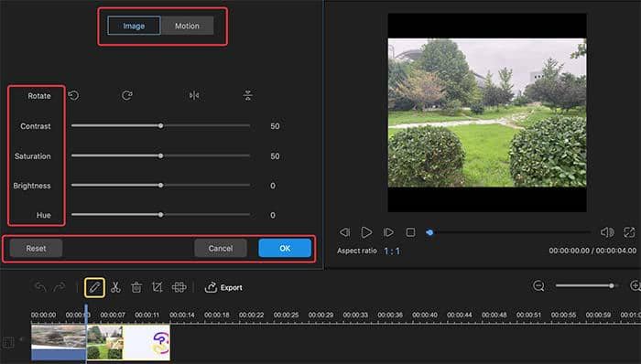Click the video preview image
Viewport: 641px width, 364px height.
tap(487, 112)
